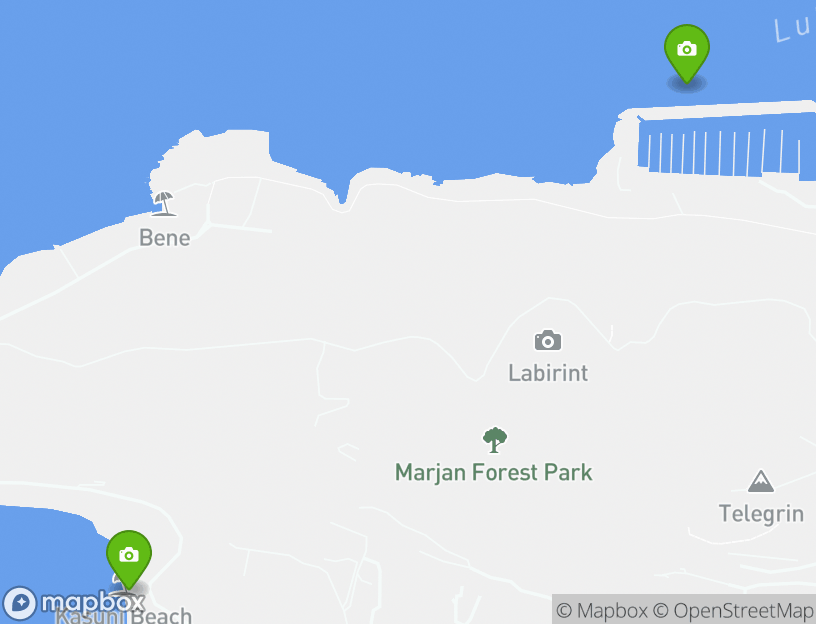Screen dimensions: 816x624
Task: Select the Marjan Forest Park tree icon
Action: coord(494,440)
